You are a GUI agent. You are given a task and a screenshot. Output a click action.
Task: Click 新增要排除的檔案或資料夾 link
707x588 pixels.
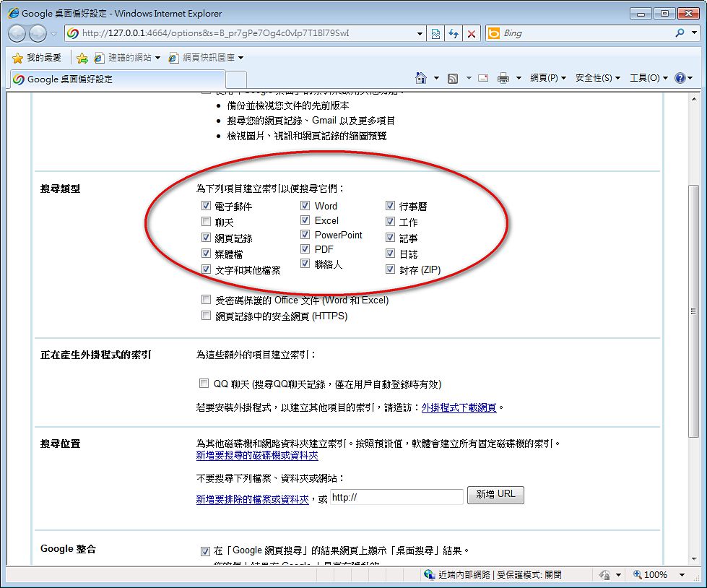tap(253, 499)
